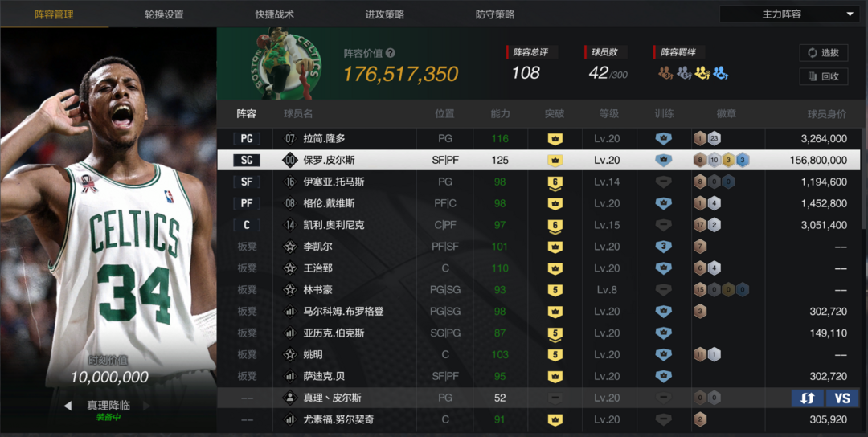Open the 主力阵容 dropdown

[789, 14]
